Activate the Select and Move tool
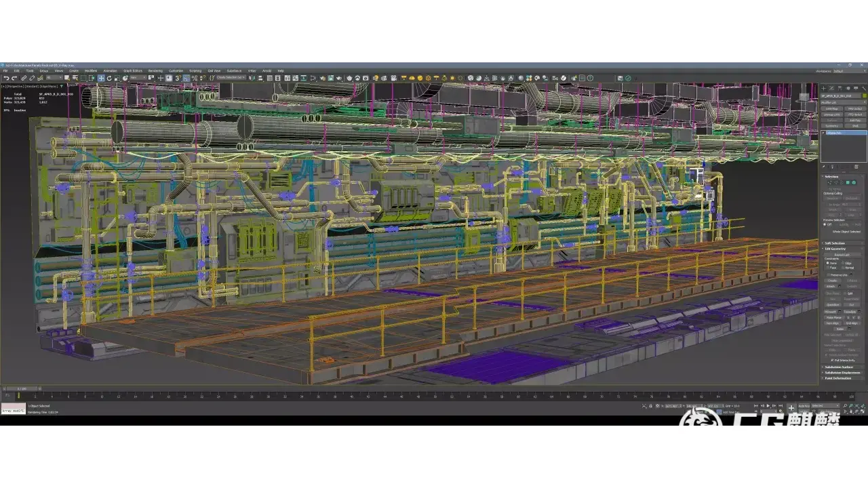Viewport: 868px width, 488px height. 101,78
